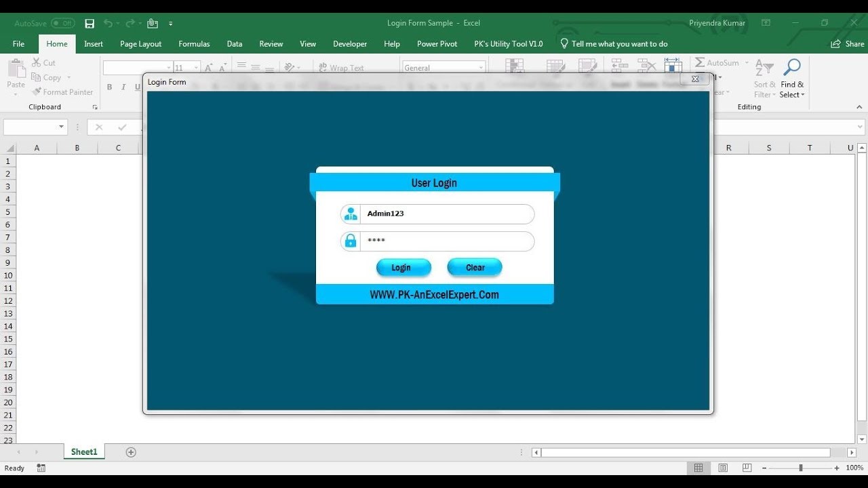This screenshot has width=868, height=488.
Task: Expand the formula bar chevron
Action: tap(861, 127)
